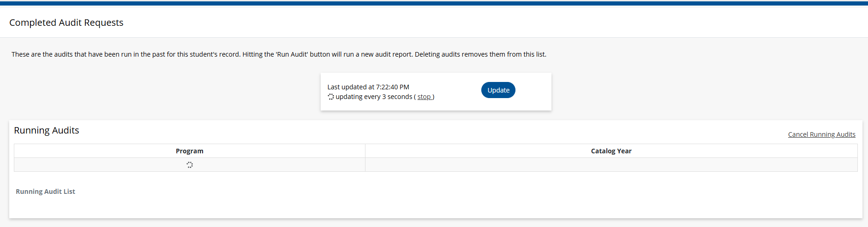The image size is (868, 227).
Task: Select the Catalog Year column header
Action: (611, 151)
